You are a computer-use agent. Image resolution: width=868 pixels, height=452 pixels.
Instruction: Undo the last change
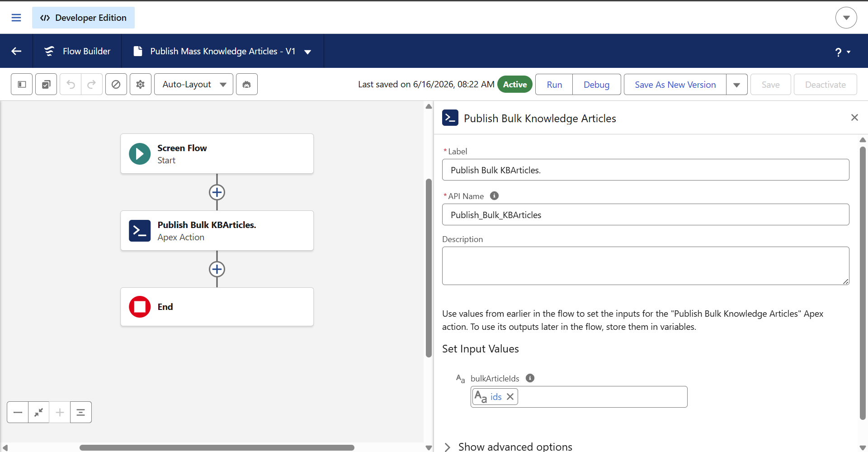click(71, 84)
